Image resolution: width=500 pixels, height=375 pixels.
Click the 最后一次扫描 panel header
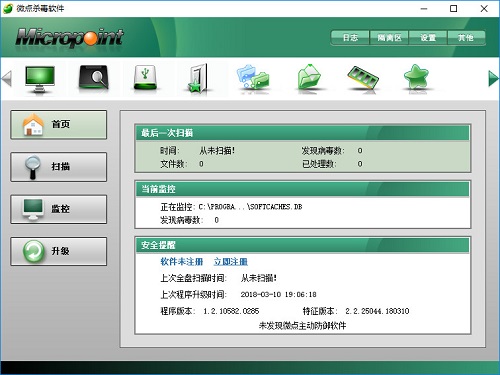click(302, 133)
